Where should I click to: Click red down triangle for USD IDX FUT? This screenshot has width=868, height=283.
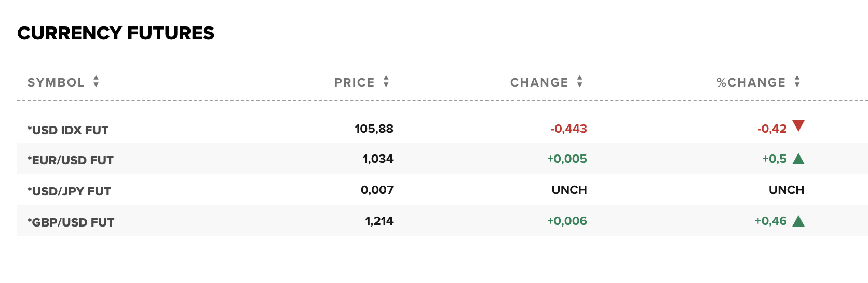coord(799,125)
